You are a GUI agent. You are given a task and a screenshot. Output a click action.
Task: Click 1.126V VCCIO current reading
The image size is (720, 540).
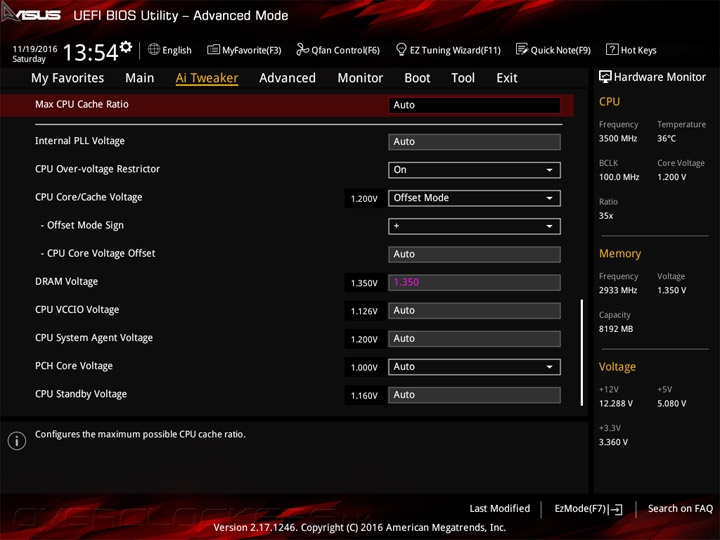[364, 311]
